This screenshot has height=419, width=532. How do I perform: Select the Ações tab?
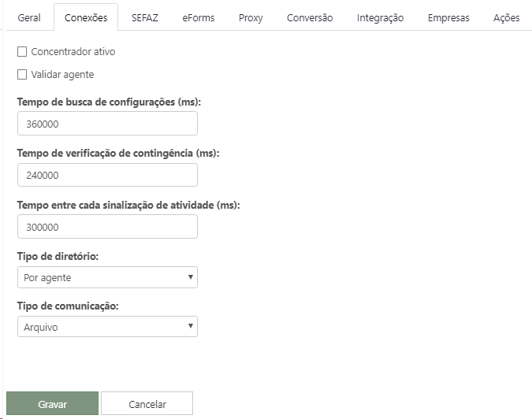point(506,17)
